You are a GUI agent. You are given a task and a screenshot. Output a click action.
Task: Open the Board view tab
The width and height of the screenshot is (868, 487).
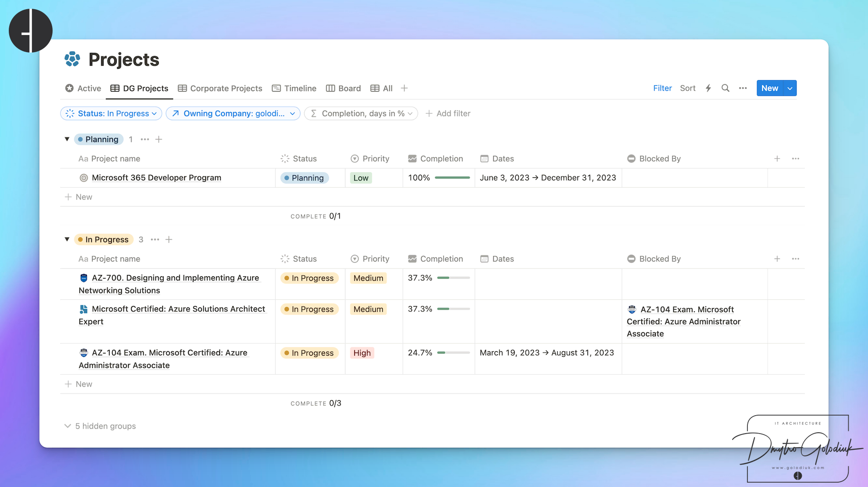pos(343,88)
